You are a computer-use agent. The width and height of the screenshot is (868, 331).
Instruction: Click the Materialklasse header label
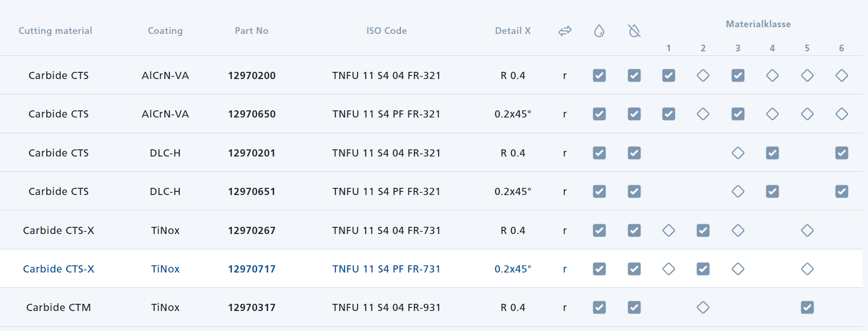point(758,24)
